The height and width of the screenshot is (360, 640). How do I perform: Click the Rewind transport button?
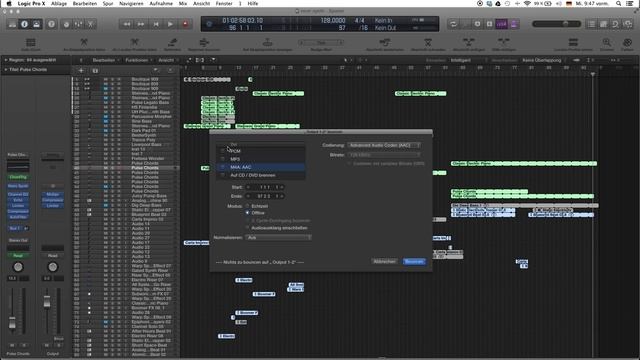click(x=127, y=24)
